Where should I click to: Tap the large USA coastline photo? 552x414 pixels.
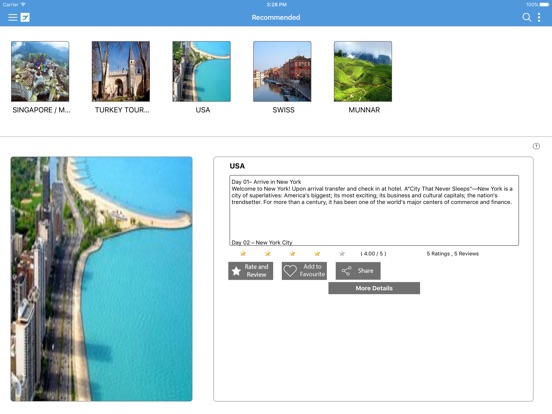pyautogui.click(x=101, y=279)
